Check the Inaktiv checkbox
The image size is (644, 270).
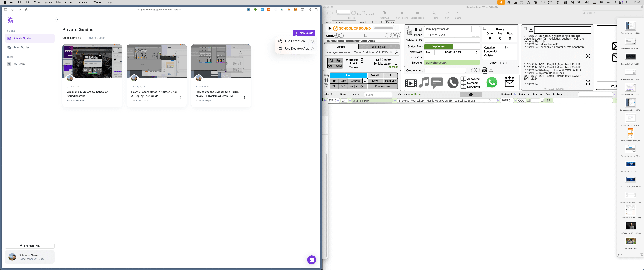[x=362, y=64]
